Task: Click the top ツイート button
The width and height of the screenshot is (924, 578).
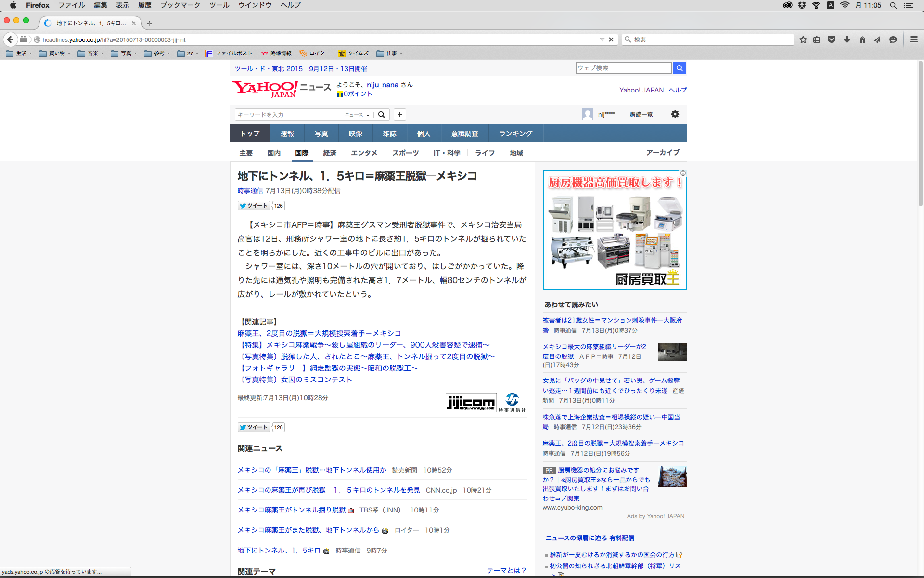Action: click(x=254, y=206)
